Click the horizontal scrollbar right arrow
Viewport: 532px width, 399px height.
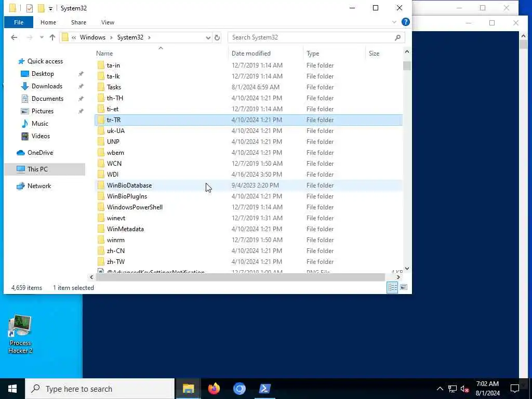click(x=398, y=277)
